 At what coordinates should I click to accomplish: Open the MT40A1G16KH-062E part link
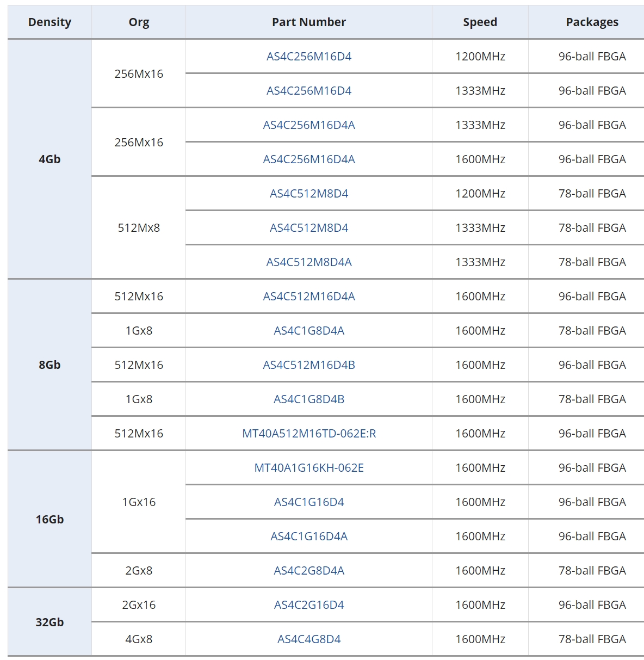point(308,468)
